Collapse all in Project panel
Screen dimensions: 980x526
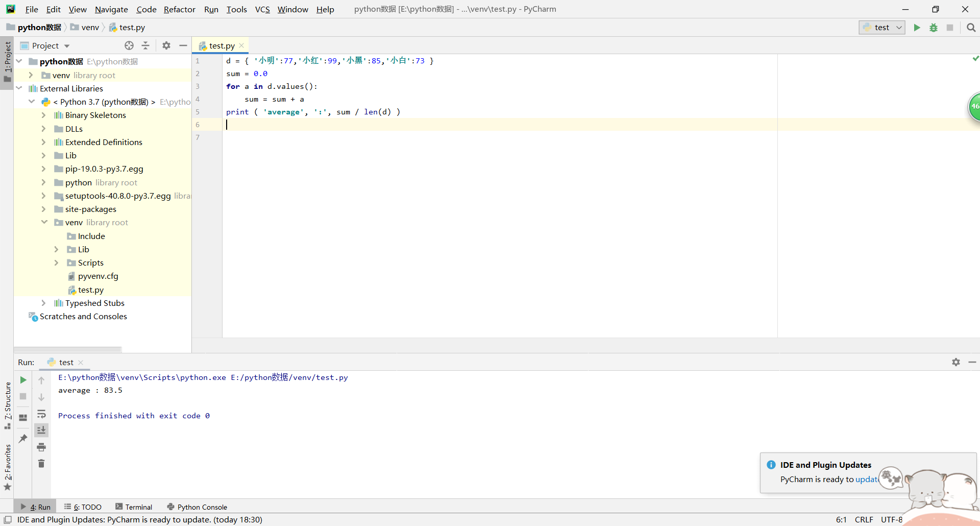[145, 45]
